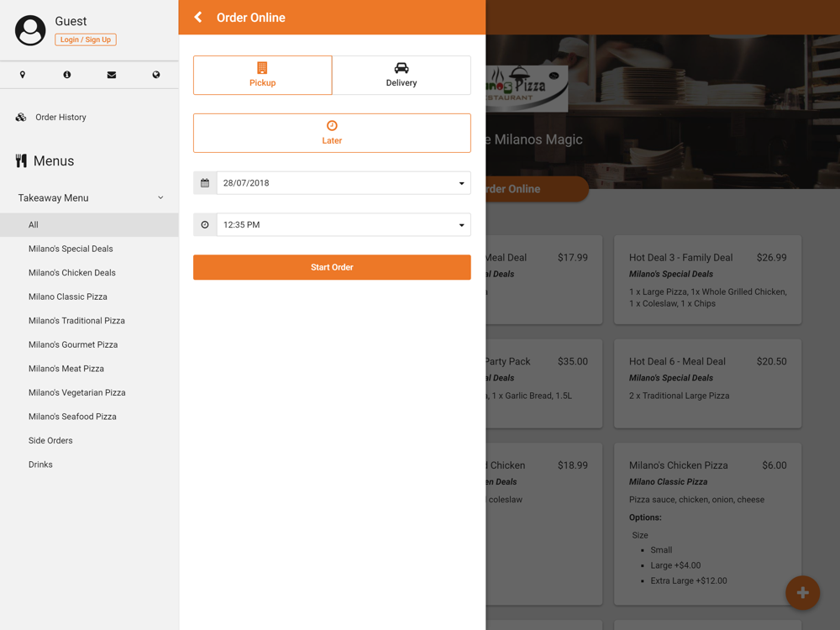This screenshot has height=630, width=840.
Task: Collapse the Takeaway Menu section
Action: (160, 197)
